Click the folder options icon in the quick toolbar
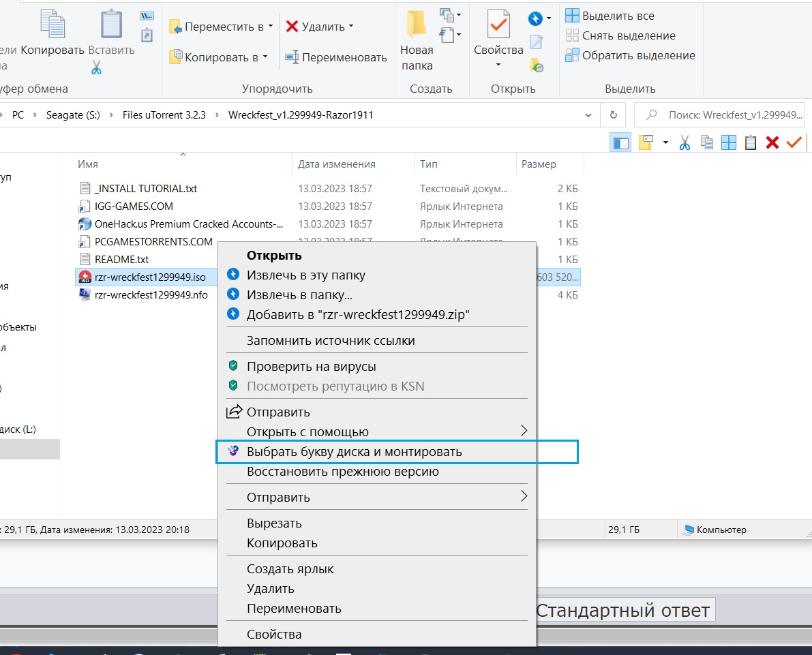Image resolution: width=812 pixels, height=655 pixels. click(x=646, y=142)
